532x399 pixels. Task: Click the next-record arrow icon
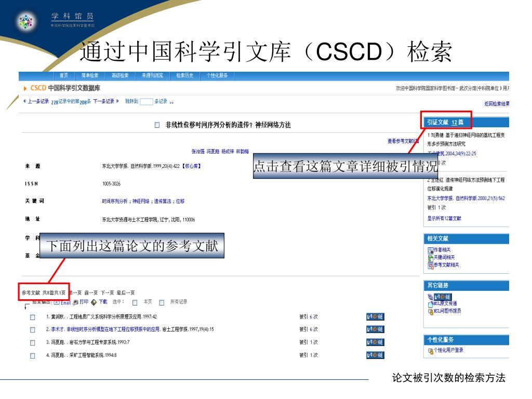pyautogui.click(x=117, y=101)
